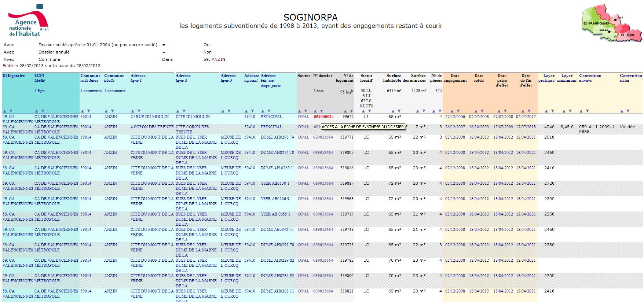
Task: Select the 'CITÉ DU MOULIN' cell
Action: click(x=193, y=117)
